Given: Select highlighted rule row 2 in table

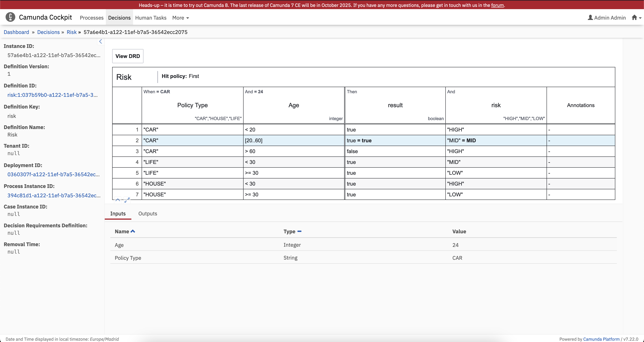Looking at the screenshot, I should pos(364,140).
